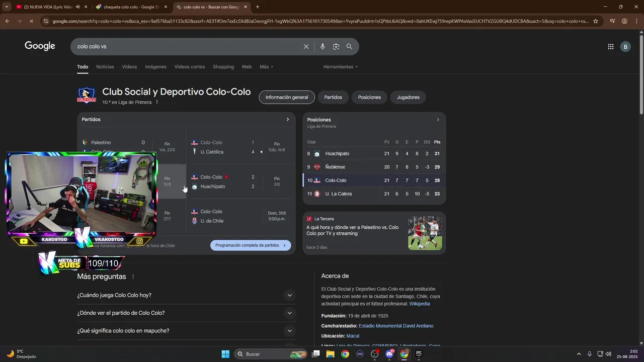644x362 pixels.
Task: Open the Colo-Colo vs U. Católica match
Action: click(239, 147)
